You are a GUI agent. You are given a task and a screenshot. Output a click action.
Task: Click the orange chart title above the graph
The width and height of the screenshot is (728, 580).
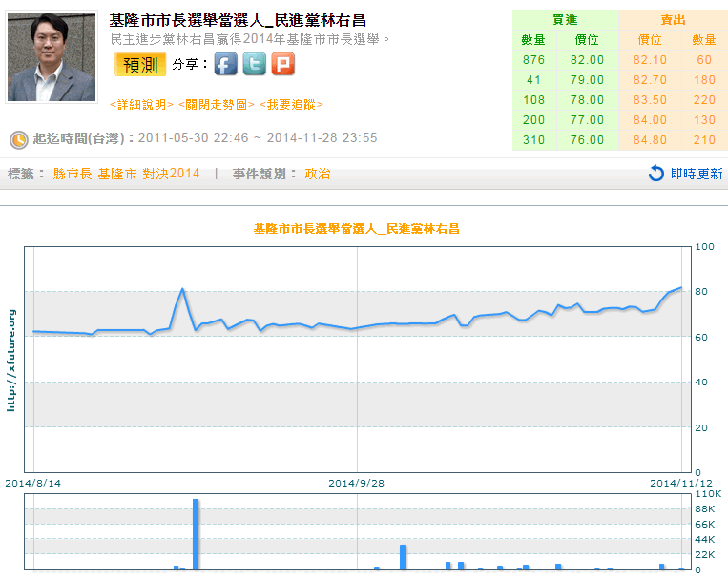tap(356, 229)
